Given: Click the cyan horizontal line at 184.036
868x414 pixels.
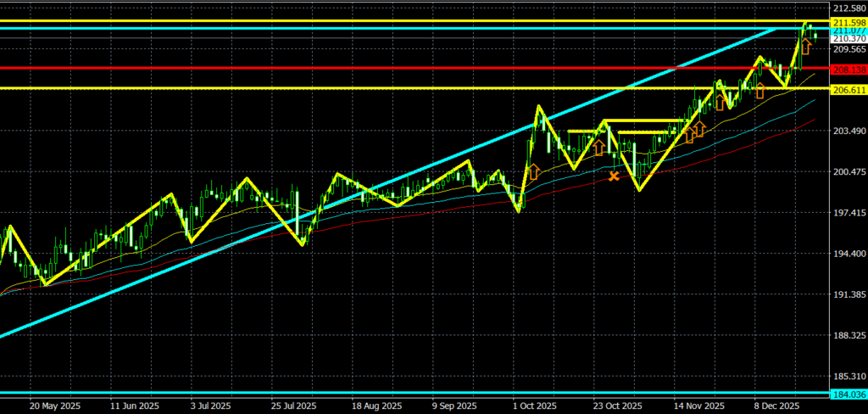Looking at the screenshot, I should point(339,394).
